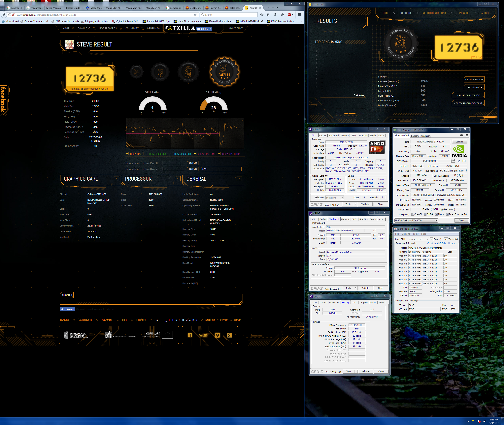
Task: Click the Cat Certified badge
Action: pos(160,72)
